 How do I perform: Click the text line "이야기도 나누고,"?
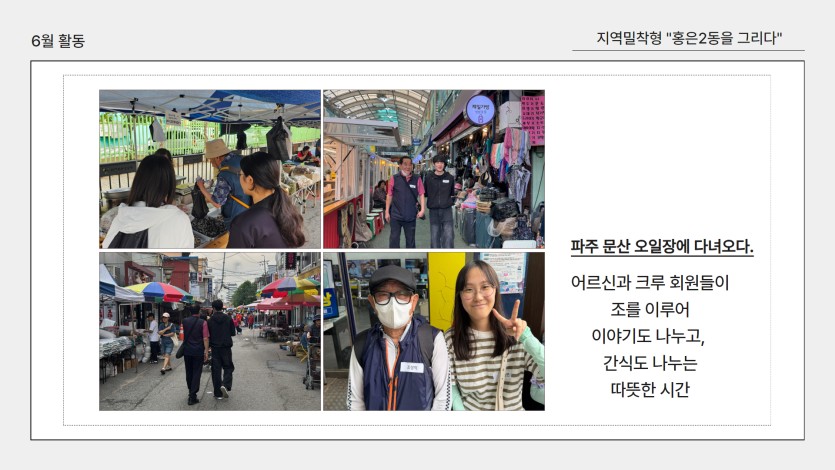point(648,336)
